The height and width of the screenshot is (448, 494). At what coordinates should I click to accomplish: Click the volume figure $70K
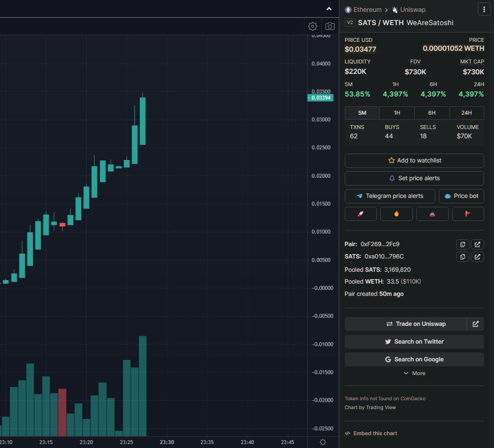tap(464, 136)
